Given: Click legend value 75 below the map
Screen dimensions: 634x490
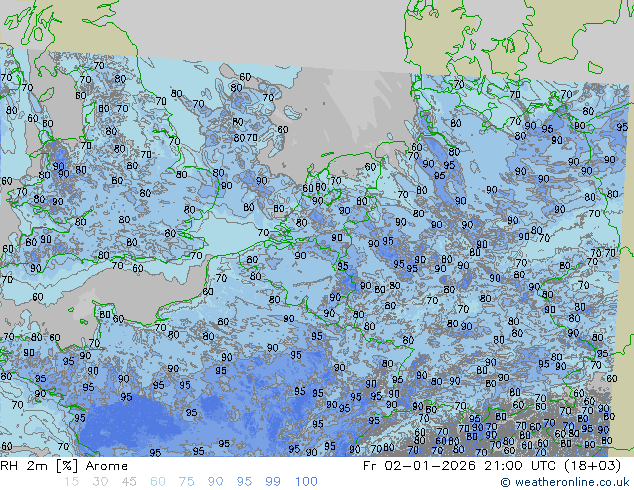Looking at the screenshot, I should pyautogui.click(x=186, y=482).
